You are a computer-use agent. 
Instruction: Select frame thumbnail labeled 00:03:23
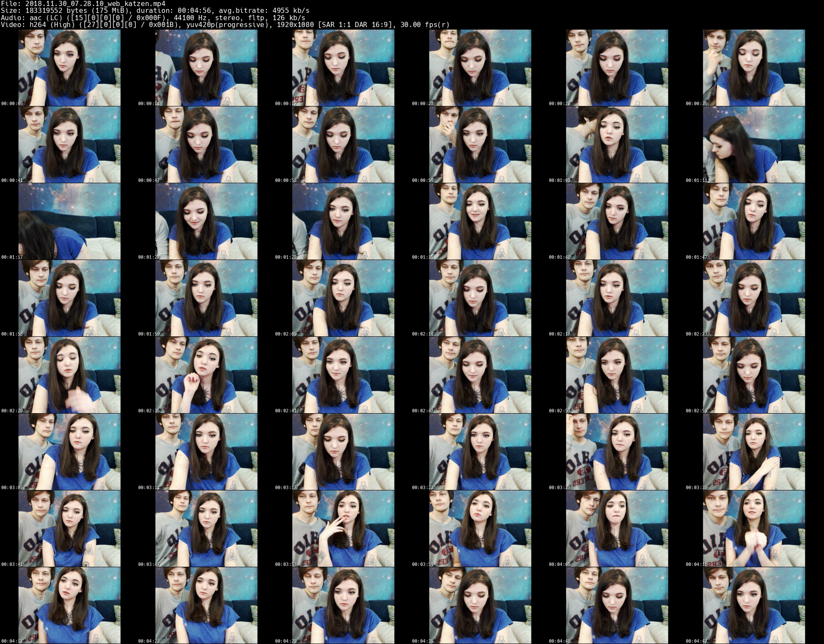point(480,452)
